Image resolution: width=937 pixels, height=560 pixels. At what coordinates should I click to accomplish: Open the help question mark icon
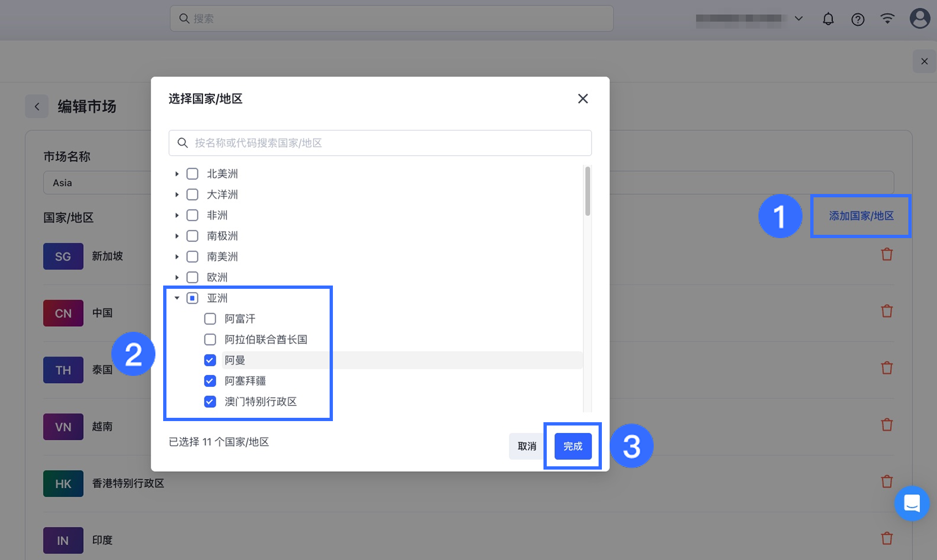858,19
